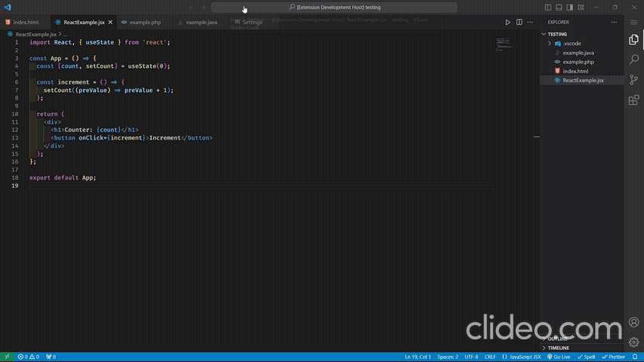Screen dimensions: 644x362
Task: Click breadcrumb ellipsis symbol
Action: tap(65, 35)
